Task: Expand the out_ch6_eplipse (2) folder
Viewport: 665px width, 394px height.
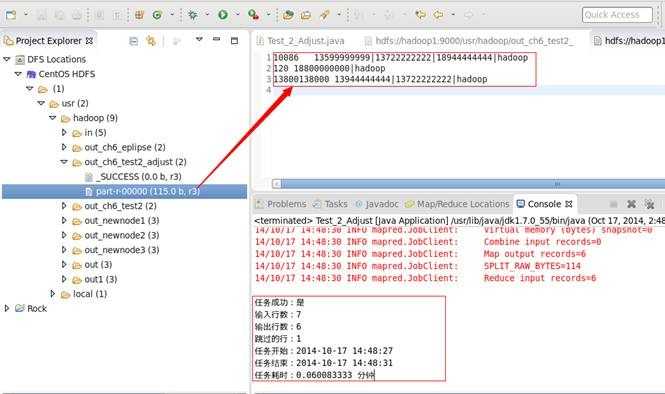Action: [64, 147]
